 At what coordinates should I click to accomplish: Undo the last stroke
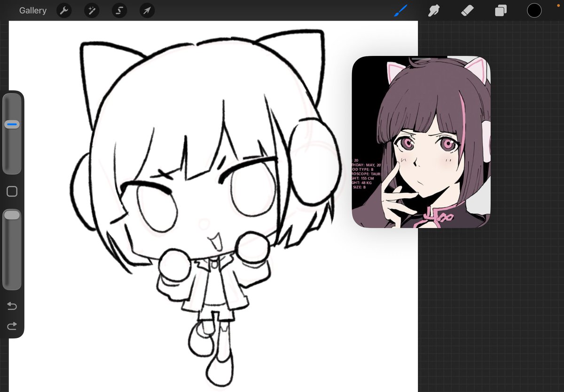point(12,306)
